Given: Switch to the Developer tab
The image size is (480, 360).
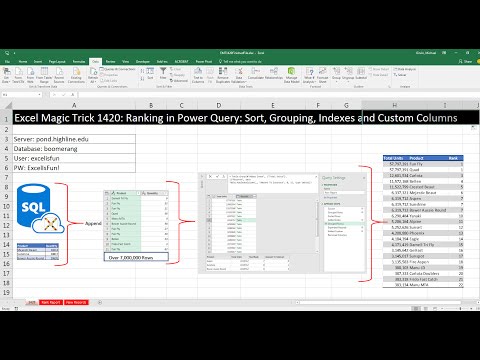Looking at the screenshot, I should 143,62.
